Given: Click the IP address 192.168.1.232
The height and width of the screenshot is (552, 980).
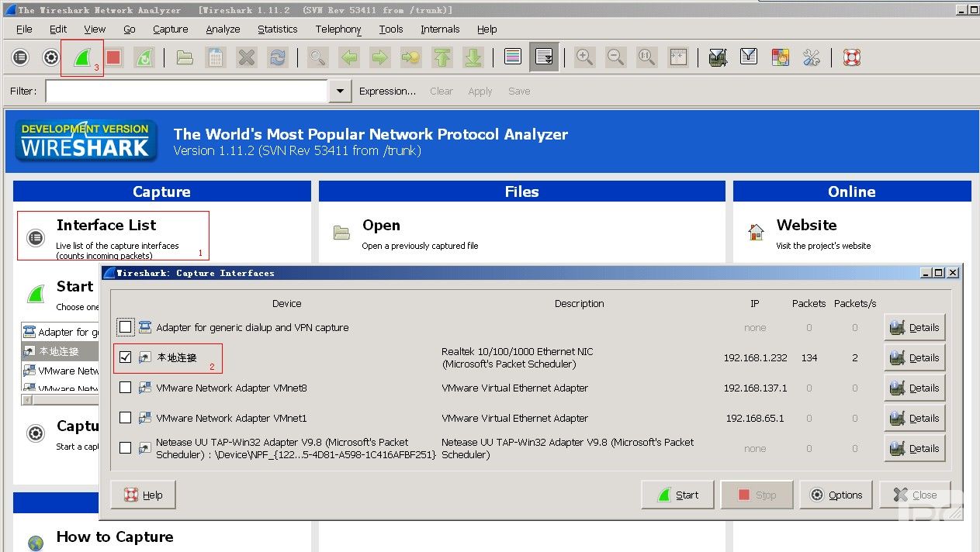Looking at the screenshot, I should (x=755, y=358).
